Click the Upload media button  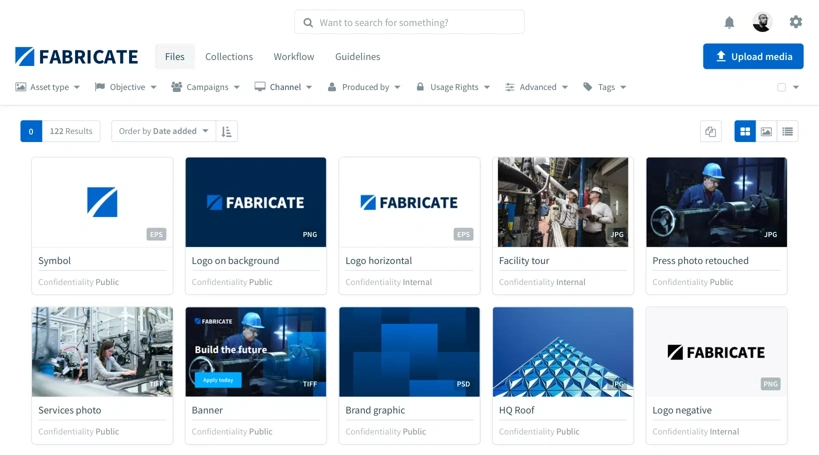pos(753,57)
